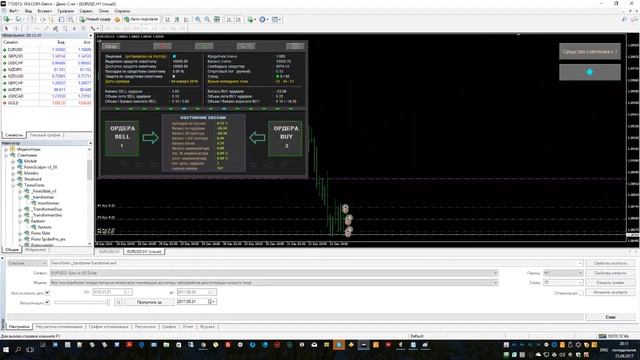Toggle advisor funds protection checkbox
Screen dimensions: 640x360
pos(173,76)
